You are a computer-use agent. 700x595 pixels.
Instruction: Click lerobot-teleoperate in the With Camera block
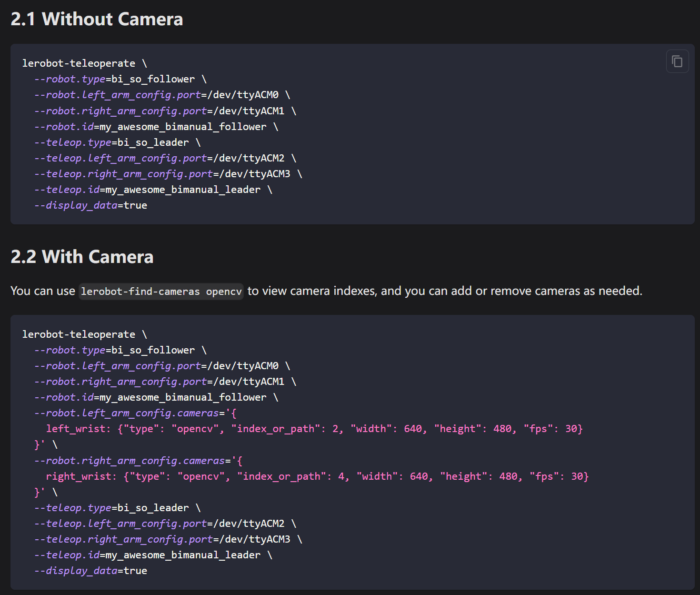coord(79,334)
